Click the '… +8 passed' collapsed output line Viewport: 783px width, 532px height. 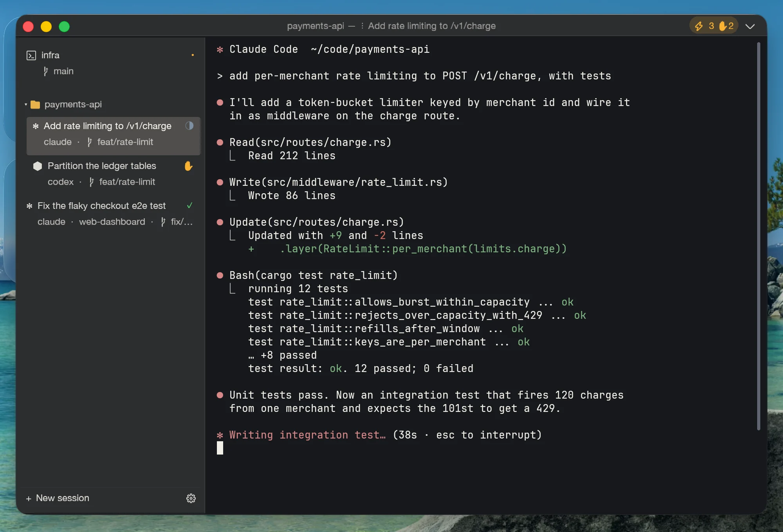(282, 355)
